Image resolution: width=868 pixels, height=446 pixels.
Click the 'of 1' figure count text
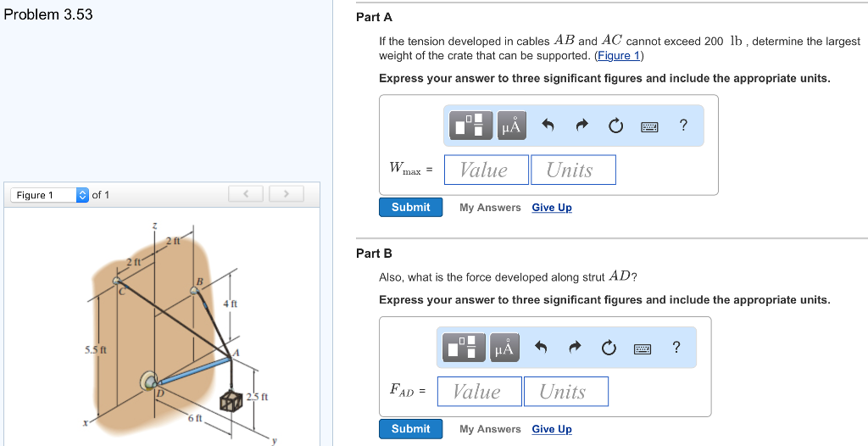click(101, 195)
